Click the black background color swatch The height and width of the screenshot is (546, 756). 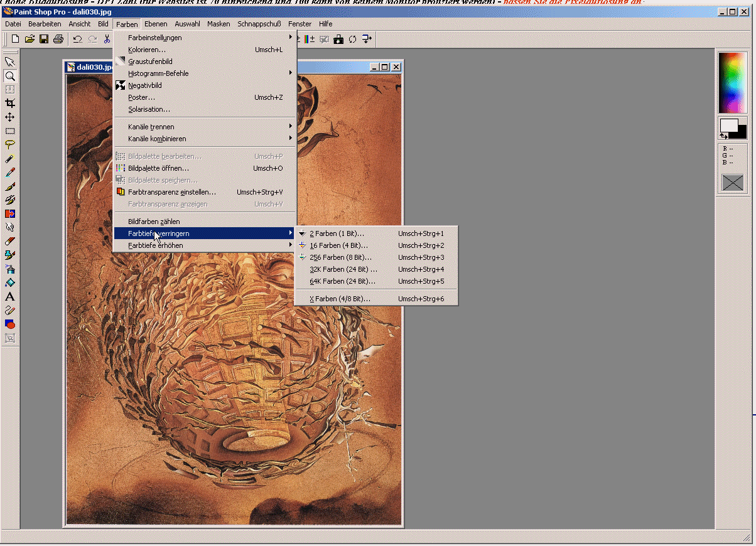(x=741, y=132)
